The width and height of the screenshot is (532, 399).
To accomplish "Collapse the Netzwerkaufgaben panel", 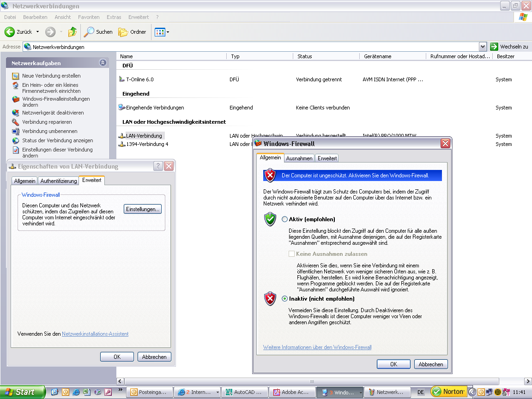I will pyautogui.click(x=103, y=63).
